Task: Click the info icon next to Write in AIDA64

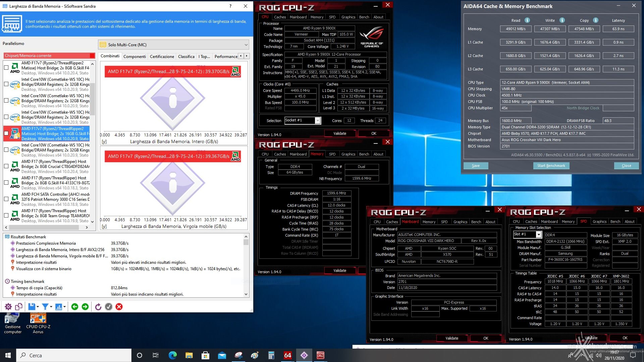Action: point(562,20)
